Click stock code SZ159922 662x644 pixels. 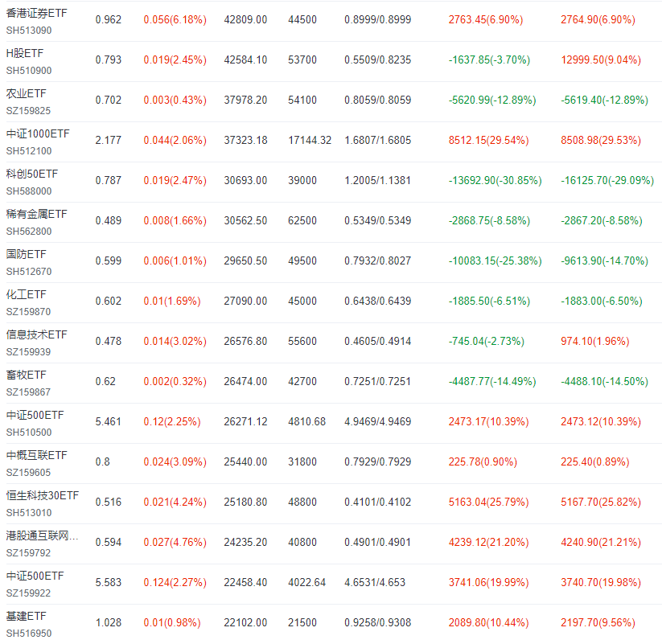[x=28, y=593]
